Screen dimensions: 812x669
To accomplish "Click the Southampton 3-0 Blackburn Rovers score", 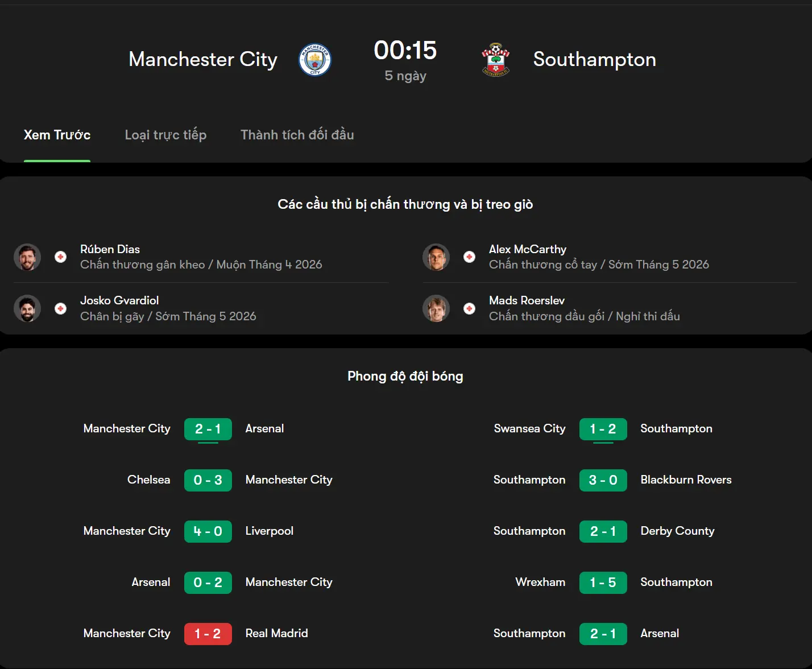I will [x=603, y=480].
